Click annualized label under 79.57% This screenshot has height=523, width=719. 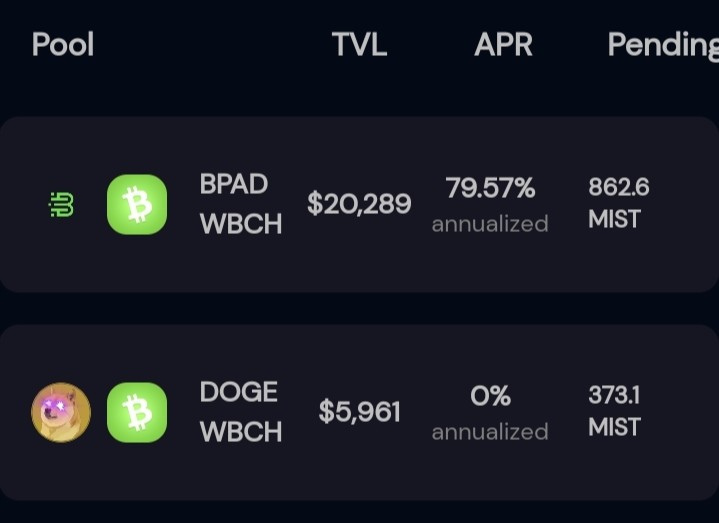490,224
